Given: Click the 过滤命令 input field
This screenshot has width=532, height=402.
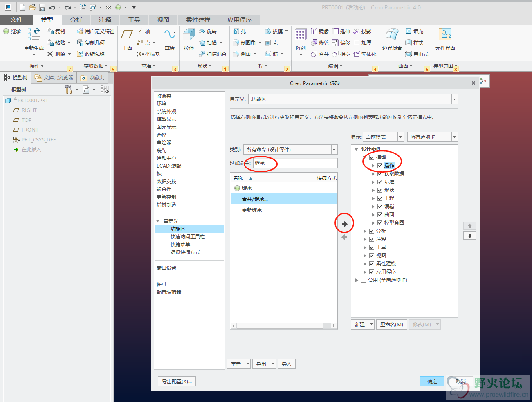Looking at the screenshot, I should (295, 163).
